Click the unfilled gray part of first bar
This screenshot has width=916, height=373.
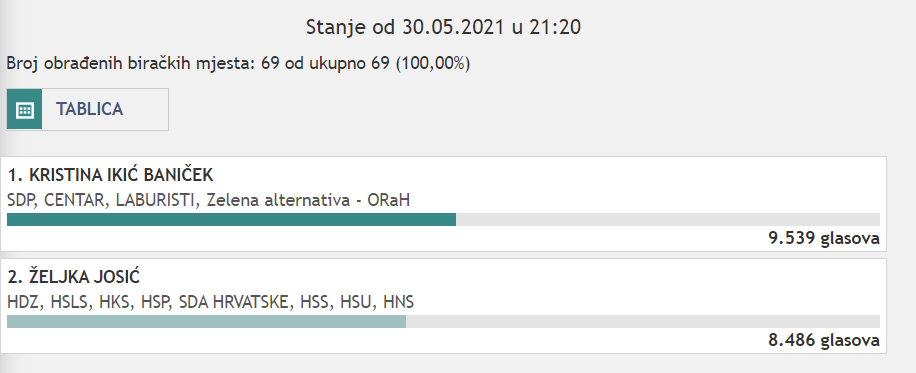tap(668, 219)
